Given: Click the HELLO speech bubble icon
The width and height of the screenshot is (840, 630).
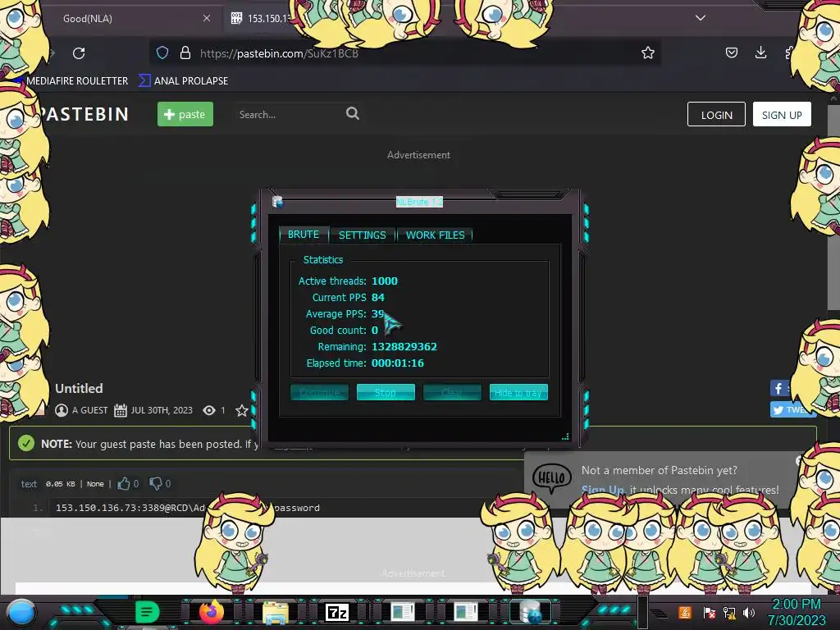Looking at the screenshot, I should 552,478.
